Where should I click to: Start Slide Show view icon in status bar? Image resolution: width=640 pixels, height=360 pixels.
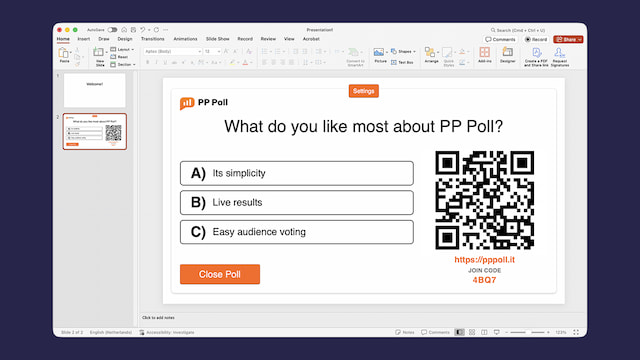[496, 332]
